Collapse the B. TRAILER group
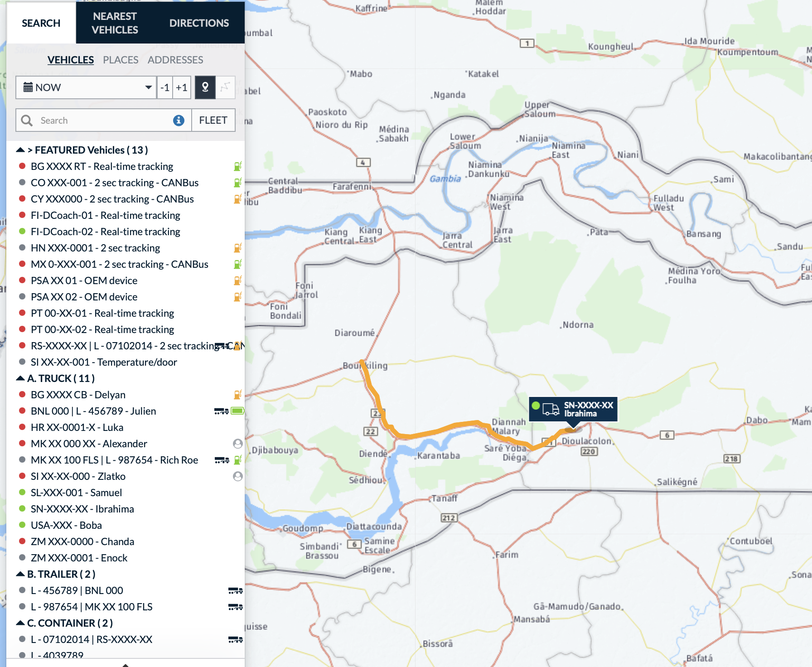This screenshot has width=812, height=667. 20,574
